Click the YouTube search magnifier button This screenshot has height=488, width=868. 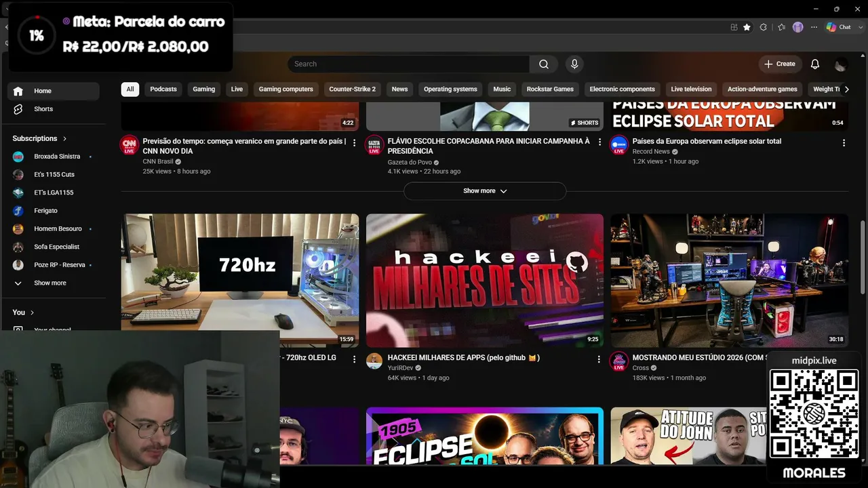pyautogui.click(x=544, y=64)
